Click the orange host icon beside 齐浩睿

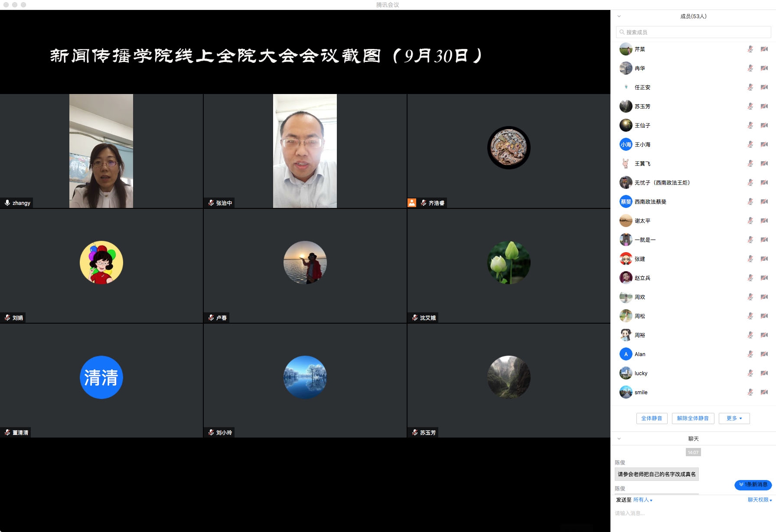click(x=412, y=203)
